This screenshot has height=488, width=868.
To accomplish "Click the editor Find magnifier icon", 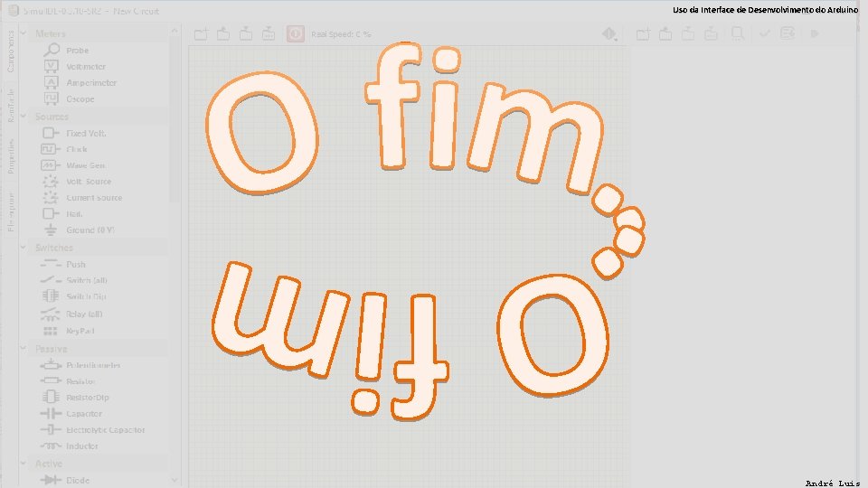I will pyautogui.click(x=738, y=33).
